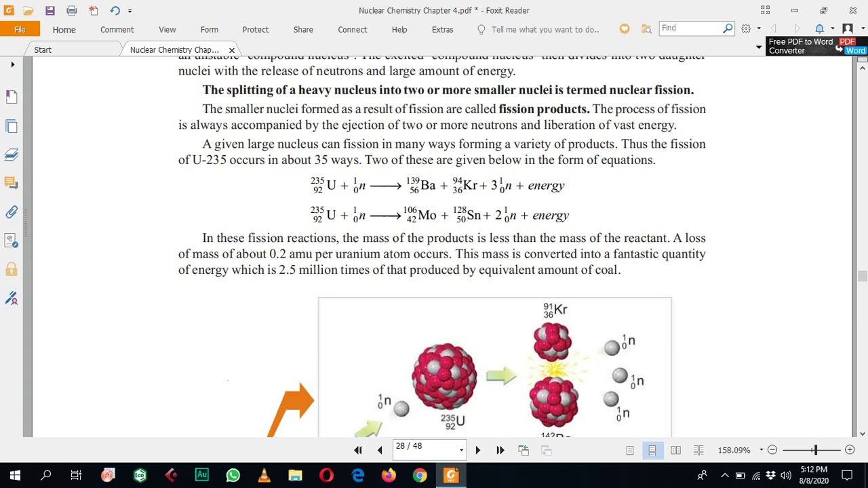Open the tab list dropdown arrow

pos(758,47)
